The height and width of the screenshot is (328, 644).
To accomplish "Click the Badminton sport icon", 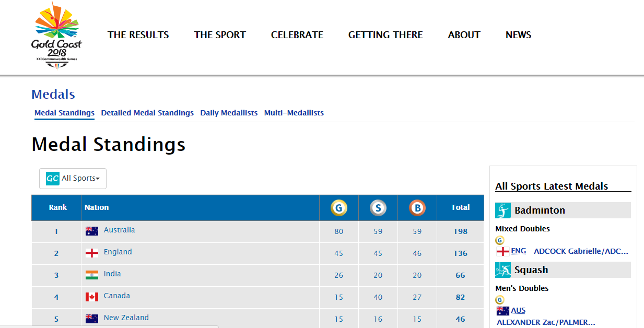I will coord(503,210).
